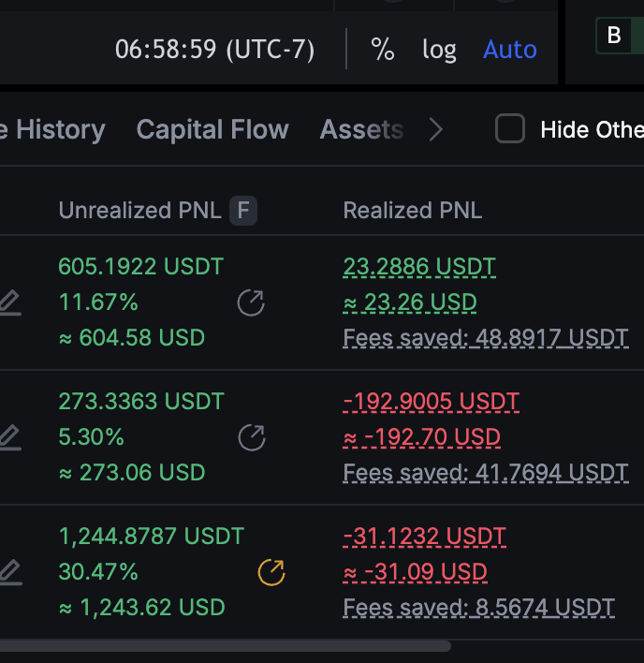Click the 30.47% ROI value
Image resolution: width=644 pixels, height=663 pixels.
(98, 571)
